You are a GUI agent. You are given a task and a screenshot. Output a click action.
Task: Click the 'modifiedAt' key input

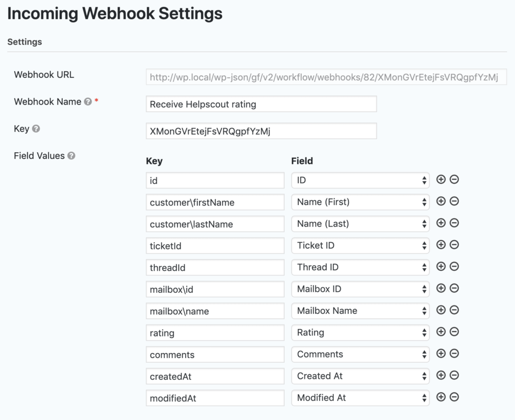click(x=215, y=398)
